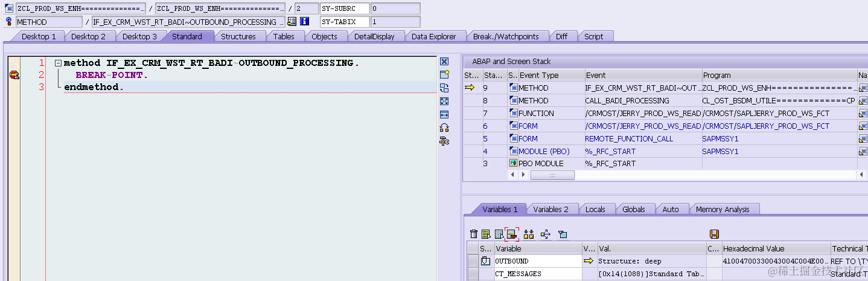
Task: Close the source code tool with the X icon
Action: 444,62
